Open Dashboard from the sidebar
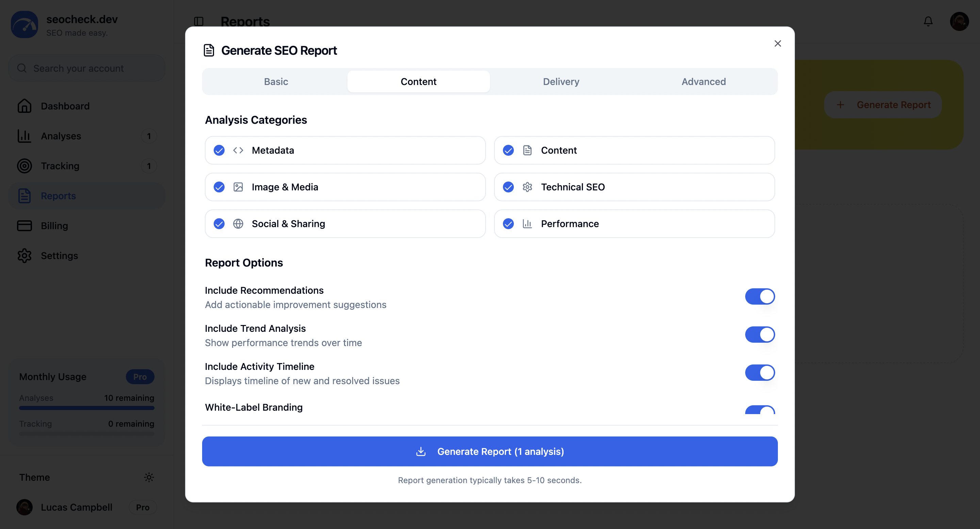The width and height of the screenshot is (980, 529). (x=87, y=106)
